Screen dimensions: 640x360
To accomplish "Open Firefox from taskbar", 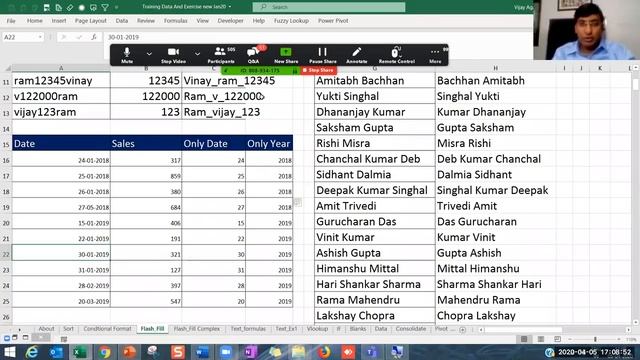I will click(324, 352).
